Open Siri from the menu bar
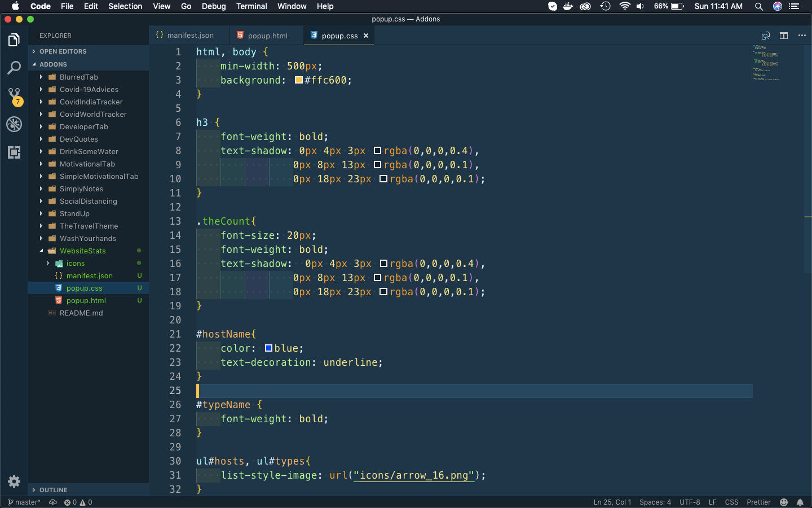812x508 pixels. [778, 6]
